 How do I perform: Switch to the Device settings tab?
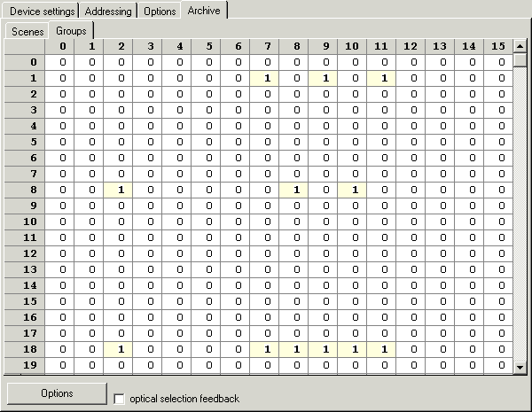tap(41, 12)
